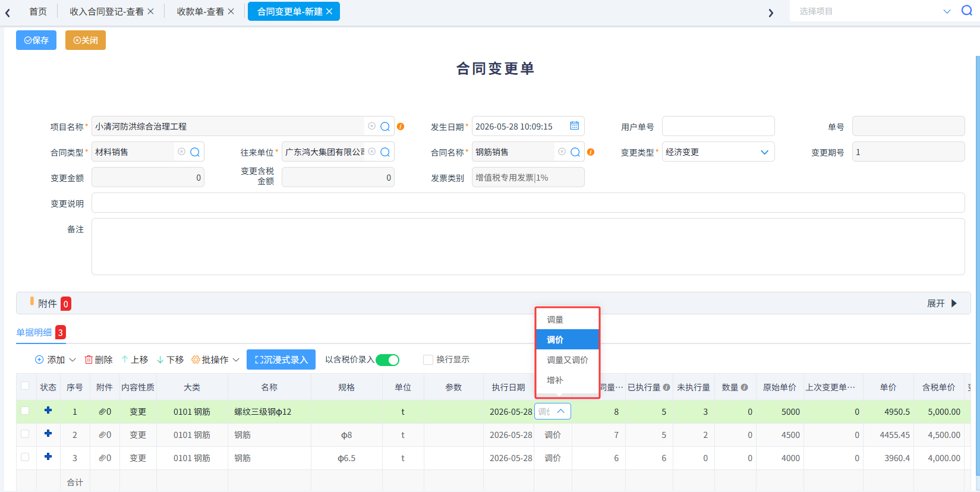Click into the 变更说明 input field
The image size is (980, 492).
coord(528,203)
